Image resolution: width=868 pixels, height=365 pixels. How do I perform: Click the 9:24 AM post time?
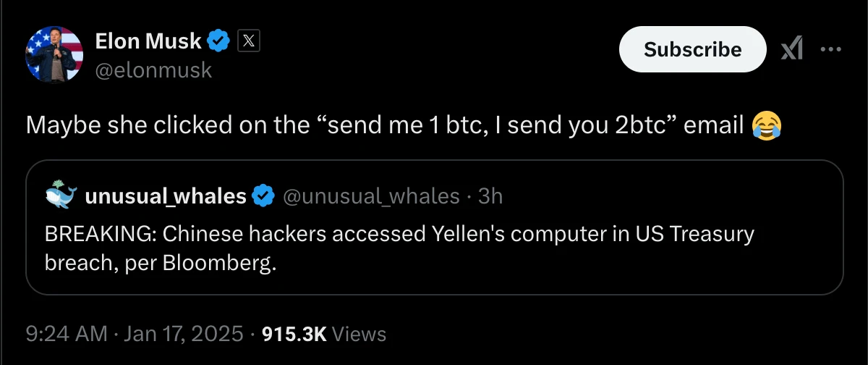pos(65,333)
